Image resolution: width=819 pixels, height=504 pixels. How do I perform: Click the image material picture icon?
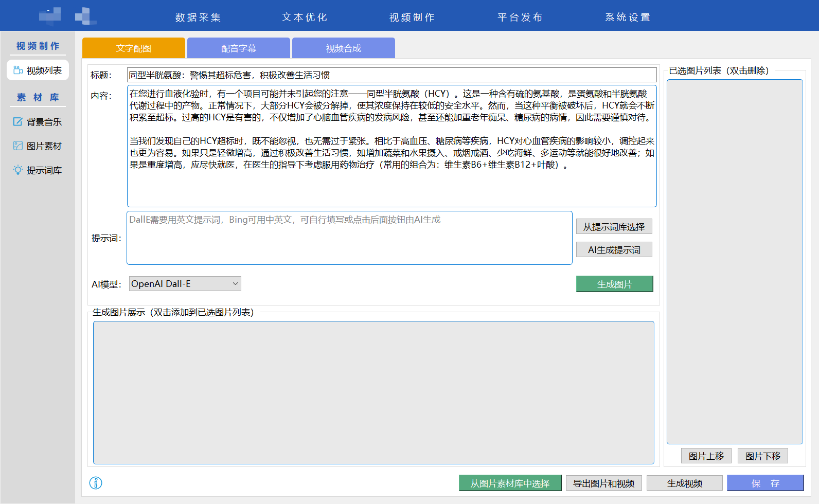pyautogui.click(x=18, y=146)
